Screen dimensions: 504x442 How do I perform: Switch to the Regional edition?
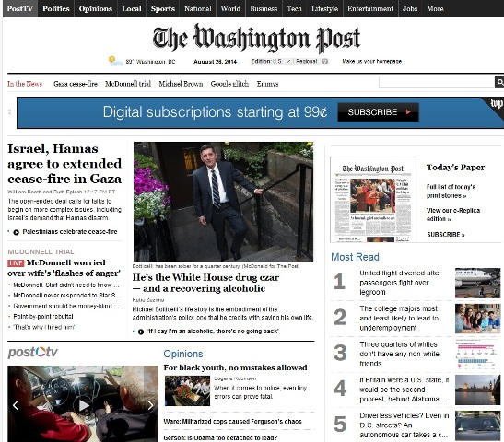pyautogui.click(x=306, y=61)
